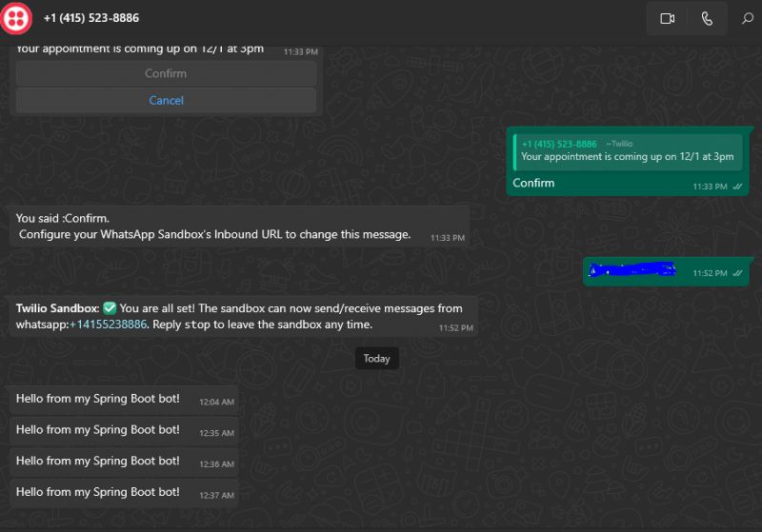Select the 12:37 AM Spring Boot bot message
The image size is (762, 532).
98,492
